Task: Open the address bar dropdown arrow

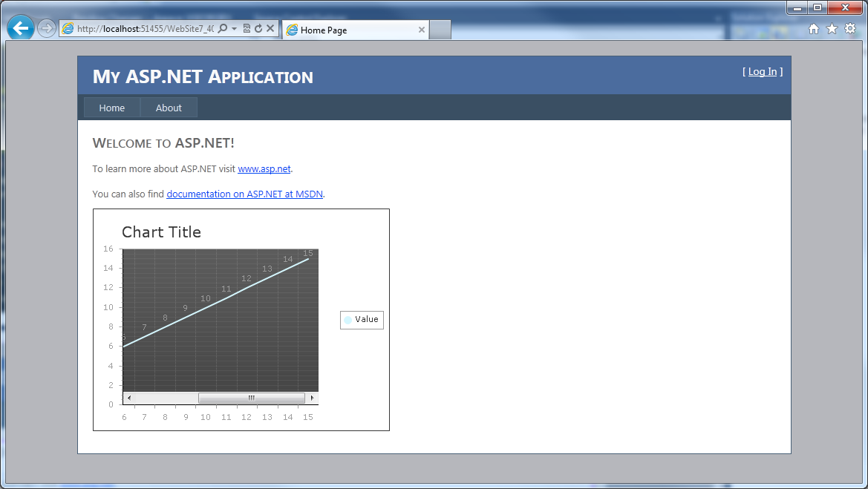Action: pos(234,28)
